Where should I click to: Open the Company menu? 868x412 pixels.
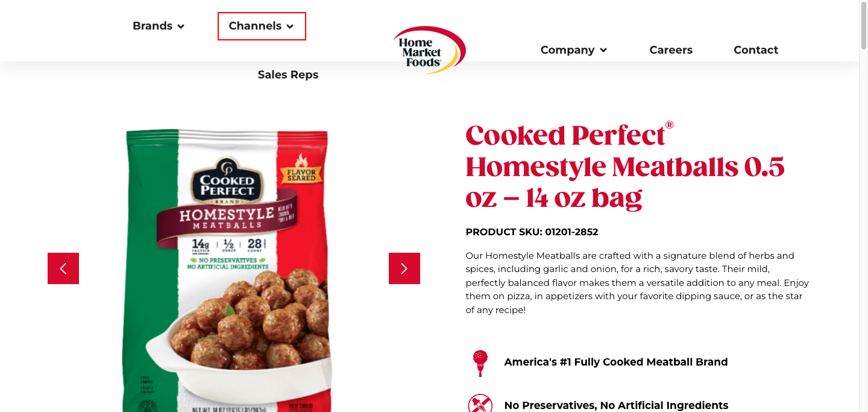tap(574, 50)
